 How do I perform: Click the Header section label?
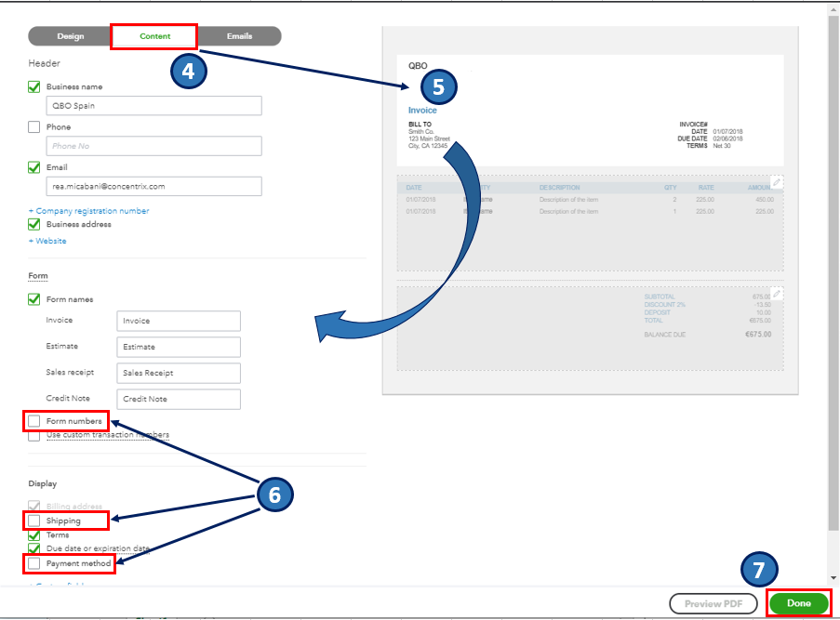pos(45,63)
